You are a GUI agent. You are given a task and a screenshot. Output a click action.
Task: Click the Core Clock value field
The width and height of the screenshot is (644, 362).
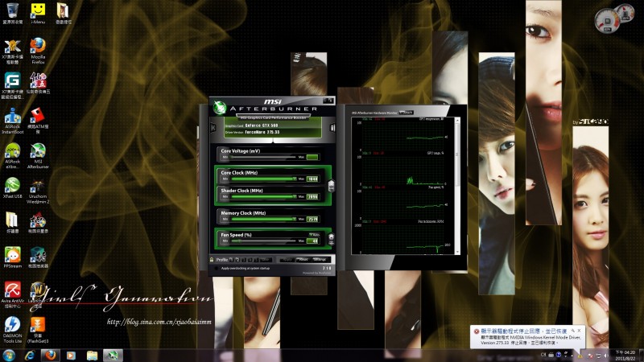pos(312,179)
